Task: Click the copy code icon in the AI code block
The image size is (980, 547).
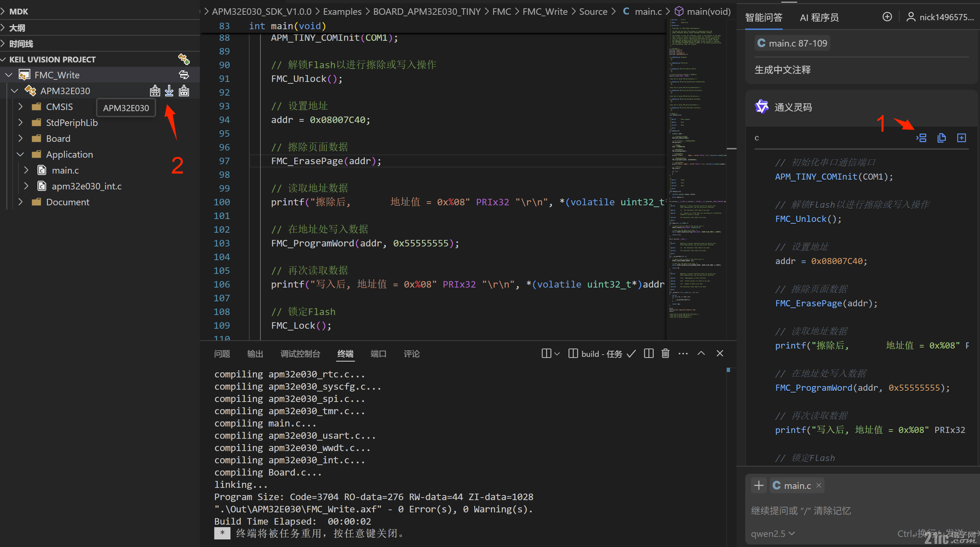Action: click(941, 137)
